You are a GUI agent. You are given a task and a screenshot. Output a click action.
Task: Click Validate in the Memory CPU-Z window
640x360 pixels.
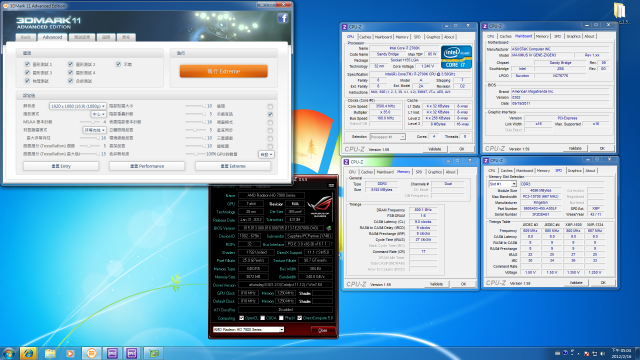point(436,284)
